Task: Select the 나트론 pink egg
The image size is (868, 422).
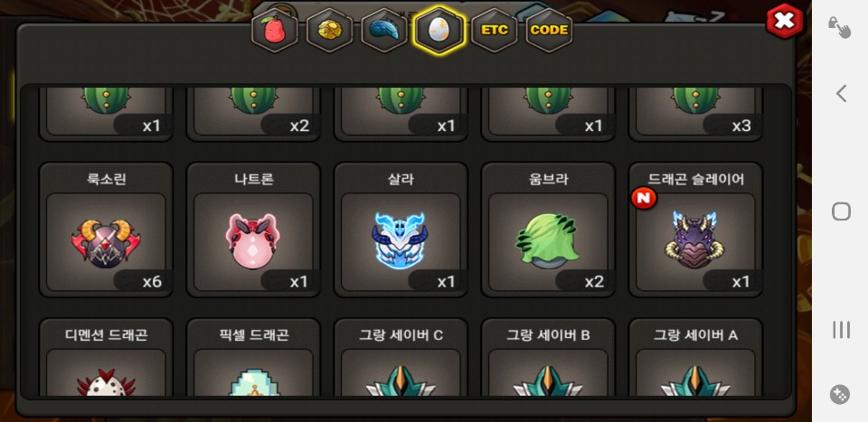Action: (x=253, y=230)
